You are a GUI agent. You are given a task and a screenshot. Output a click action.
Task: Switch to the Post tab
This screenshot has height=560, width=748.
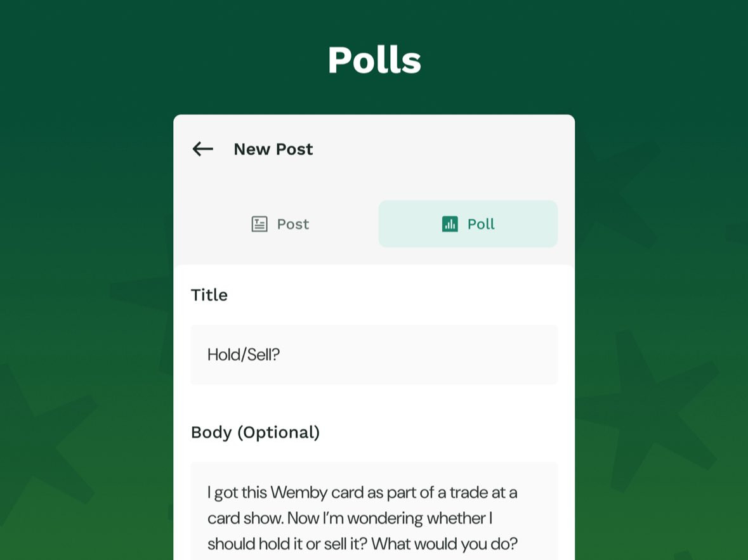pos(280,224)
